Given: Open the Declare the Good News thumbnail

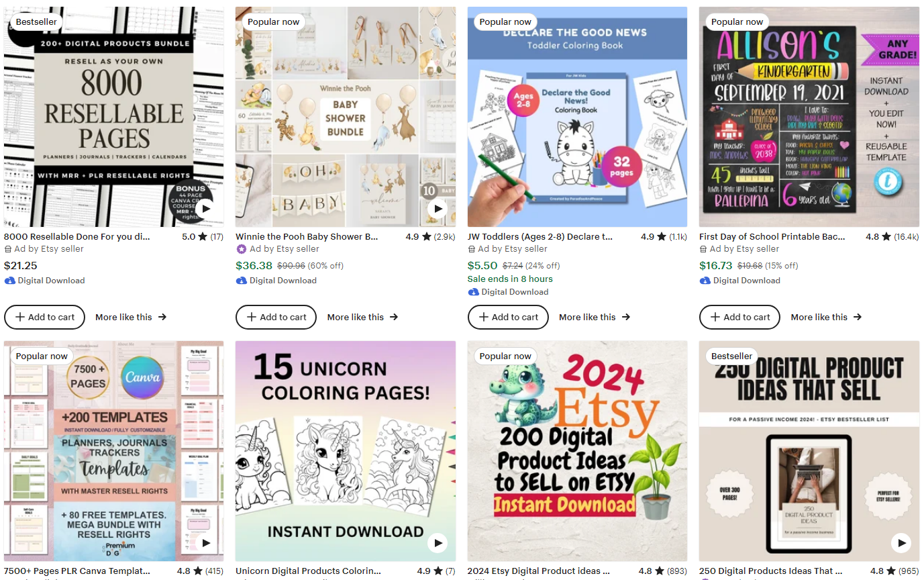Looking at the screenshot, I should tap(577, 117).
